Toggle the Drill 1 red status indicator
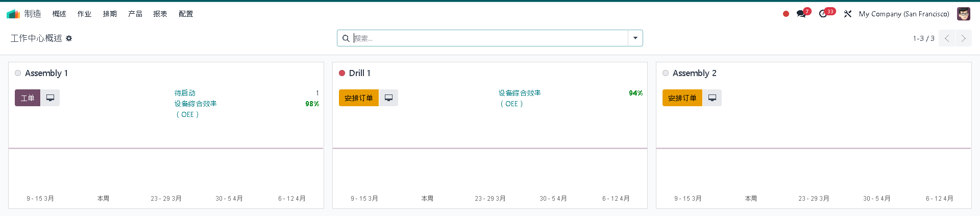This screenshot has width=980, height=216. 342,73
